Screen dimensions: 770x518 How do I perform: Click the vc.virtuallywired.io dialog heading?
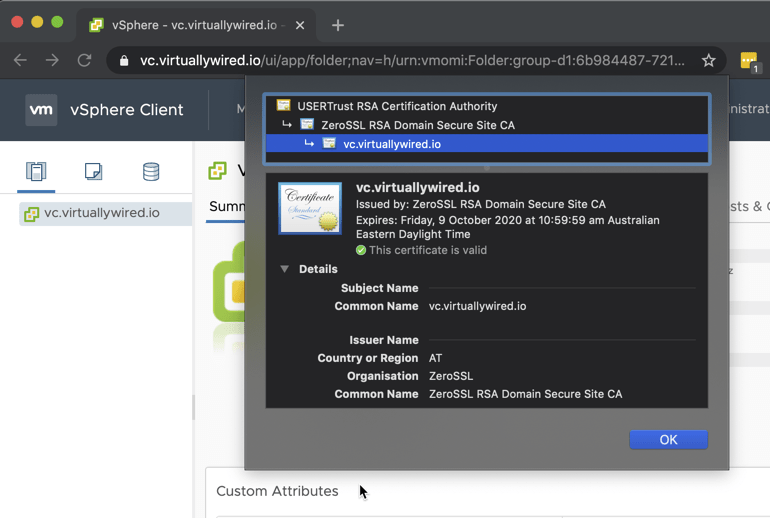[x=417, y=188]
